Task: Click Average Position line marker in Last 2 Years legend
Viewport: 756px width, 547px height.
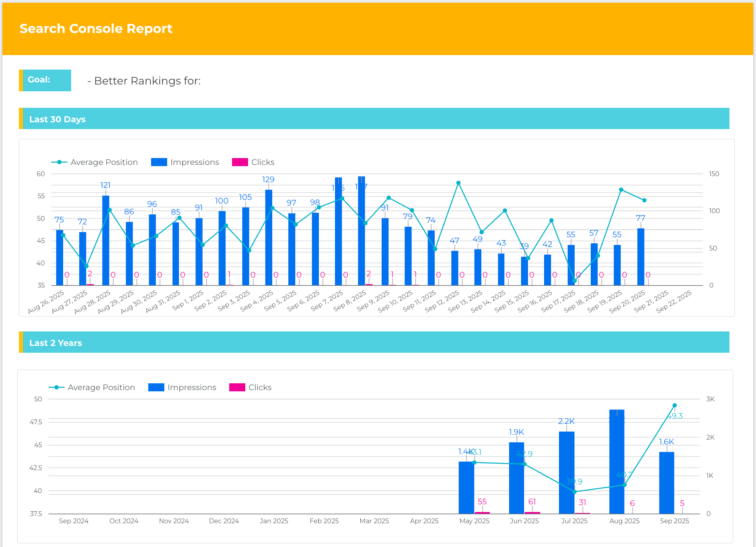Action: click(57, 387)
